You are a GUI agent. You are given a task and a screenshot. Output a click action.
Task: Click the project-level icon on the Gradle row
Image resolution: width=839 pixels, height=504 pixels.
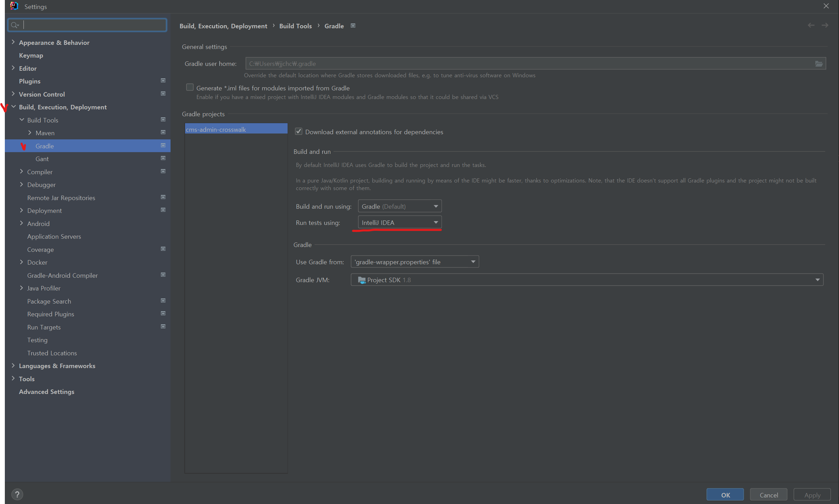tap(163, 146)
